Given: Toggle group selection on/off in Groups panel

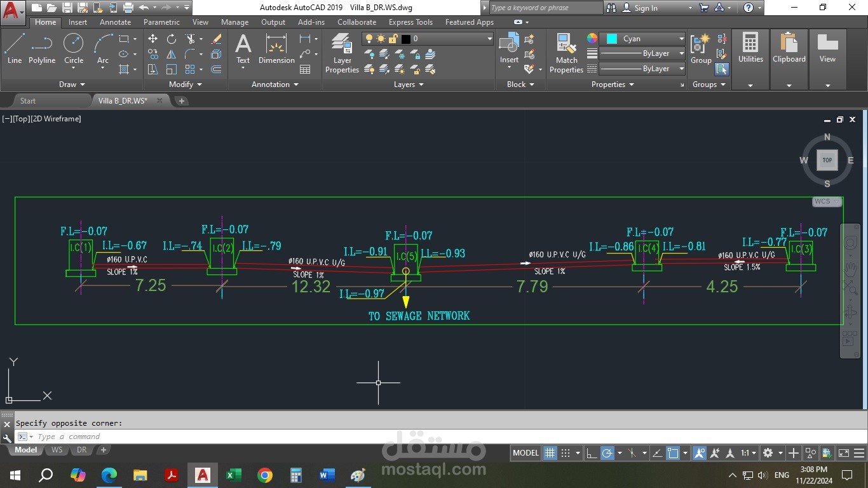Looking at the screenshot, I should click(x=722, y=69).
